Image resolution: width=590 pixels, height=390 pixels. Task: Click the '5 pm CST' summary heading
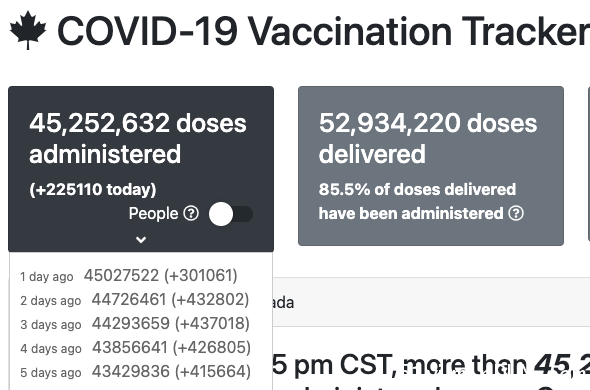(x=334, y=365)
